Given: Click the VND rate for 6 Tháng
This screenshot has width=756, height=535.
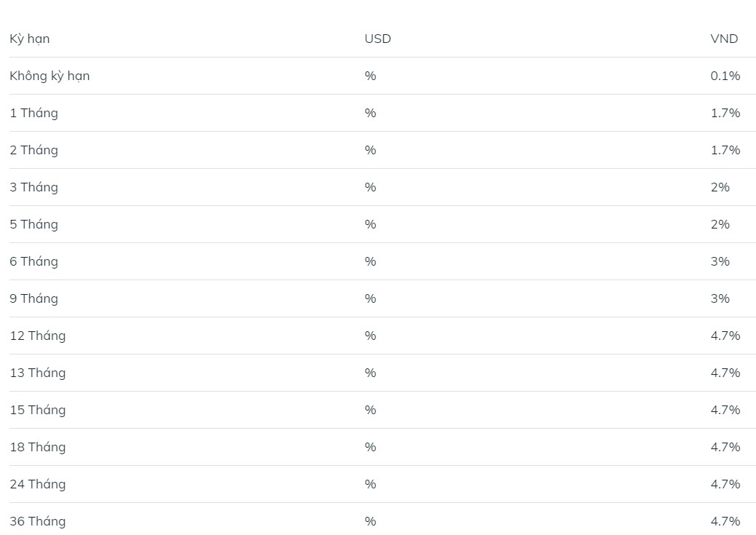Looking at the screenshot, I should pyautogui.click(x=720, y=261).
